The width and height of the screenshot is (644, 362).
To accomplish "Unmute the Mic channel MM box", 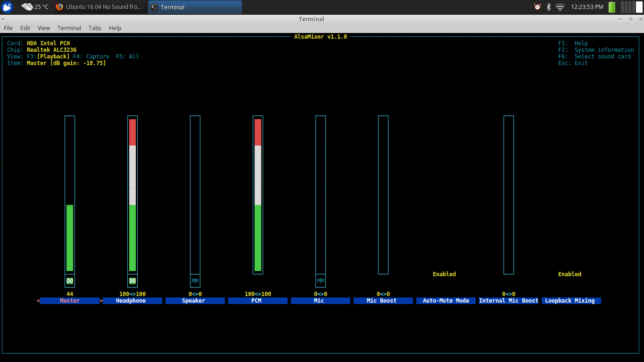I will [x=321, y=280].
